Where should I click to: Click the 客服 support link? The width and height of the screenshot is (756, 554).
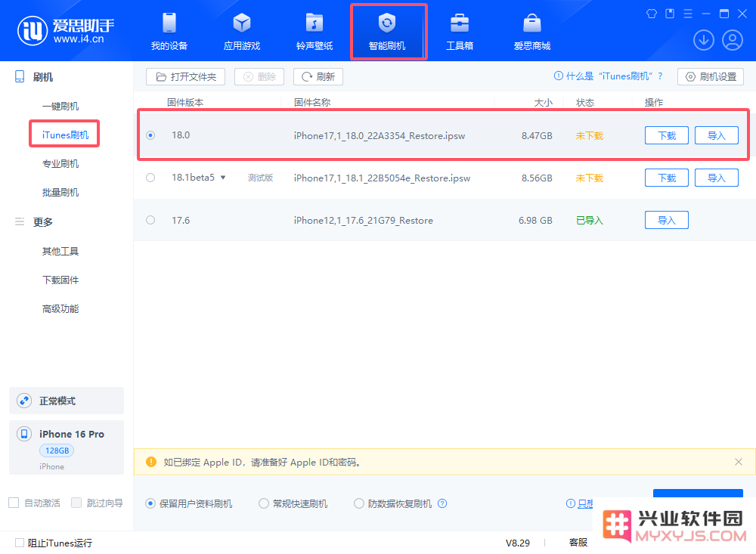coord(578,543)
